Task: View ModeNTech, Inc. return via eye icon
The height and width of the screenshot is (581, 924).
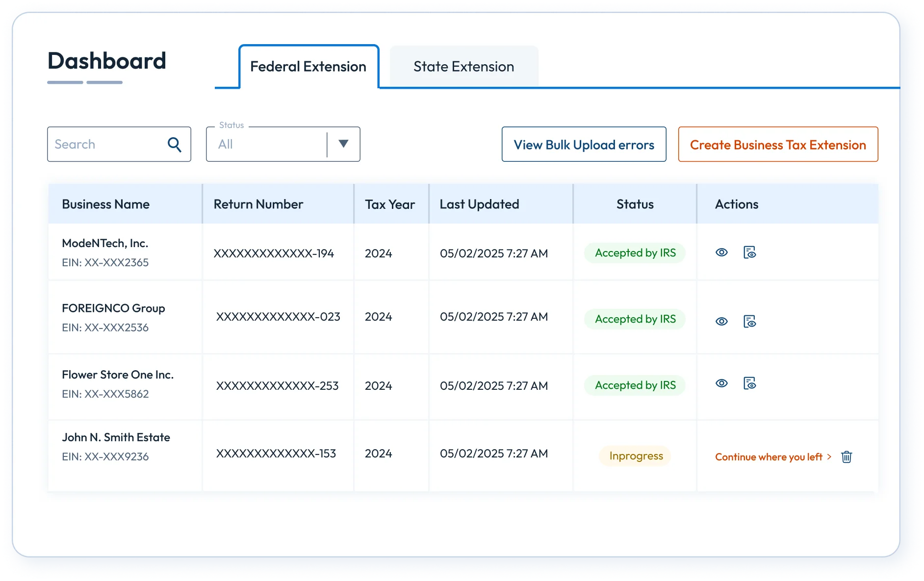Action: [x=721, y=253]
